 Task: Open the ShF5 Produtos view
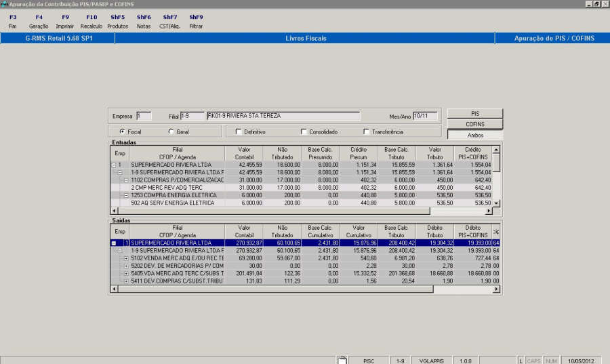[117, 21]
